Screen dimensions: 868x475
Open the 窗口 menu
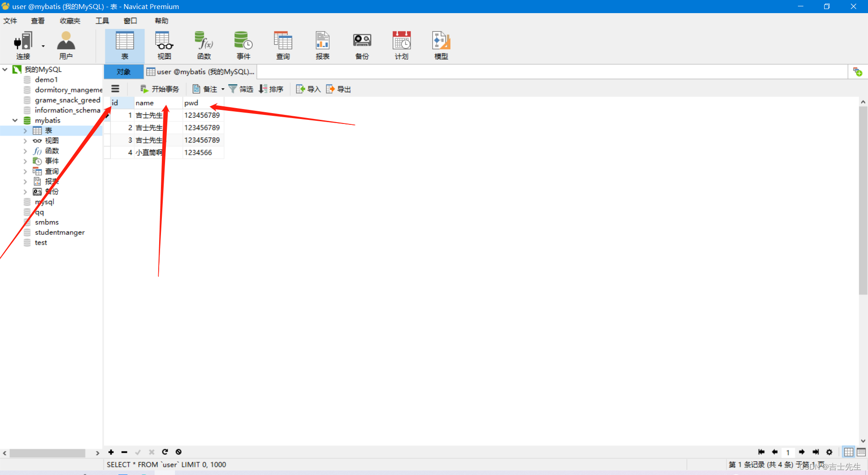[130, 21]
